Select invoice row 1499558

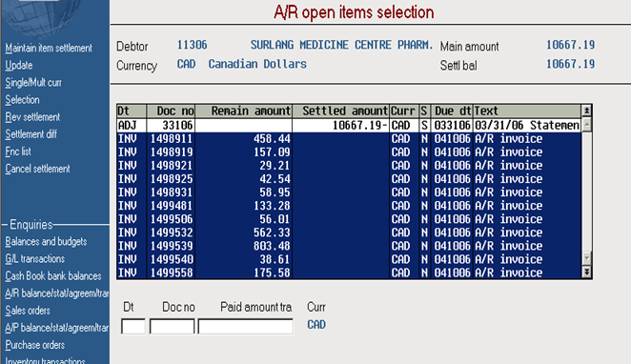349,273
